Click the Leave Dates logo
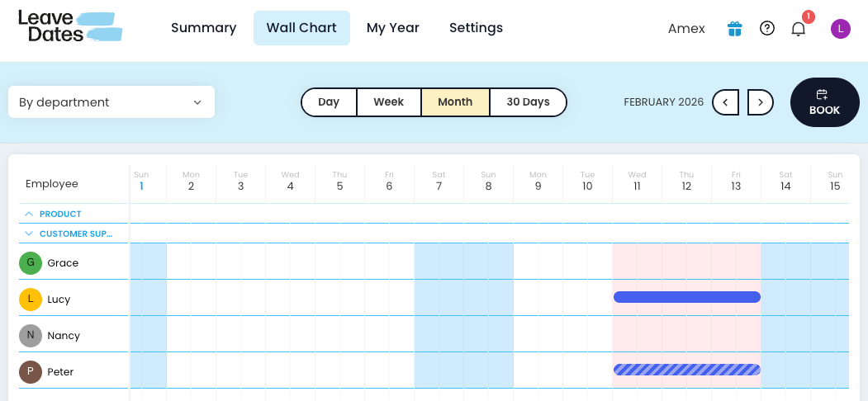The image size is (868, 401). (x=70, y=26)
